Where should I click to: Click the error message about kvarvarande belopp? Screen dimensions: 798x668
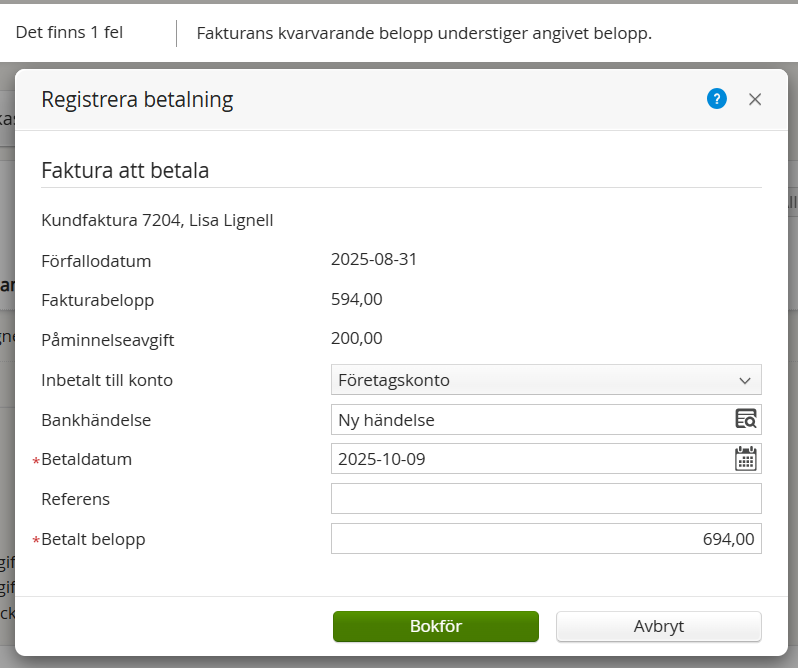pyautogui.click(x=424, y=34)
